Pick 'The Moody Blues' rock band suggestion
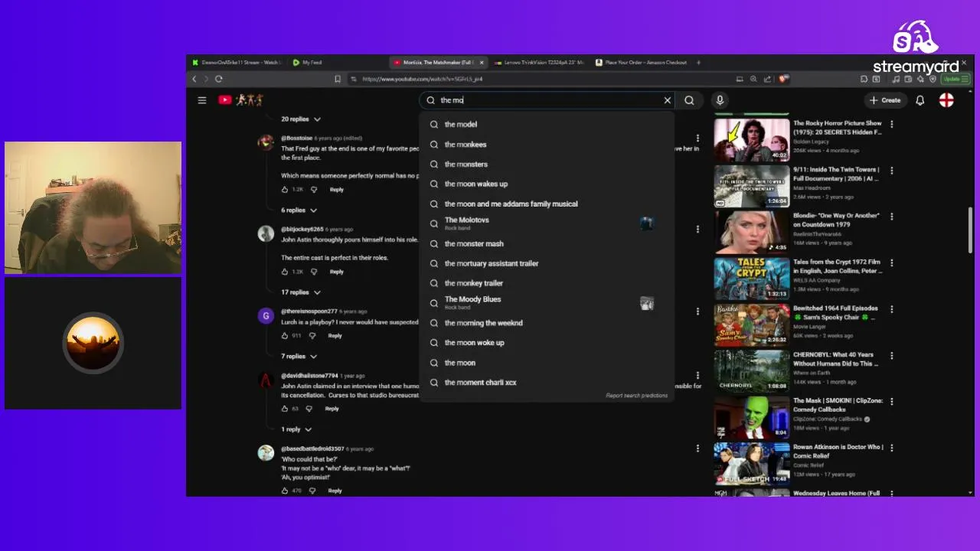The image size is (980, 551). point(547,302)
